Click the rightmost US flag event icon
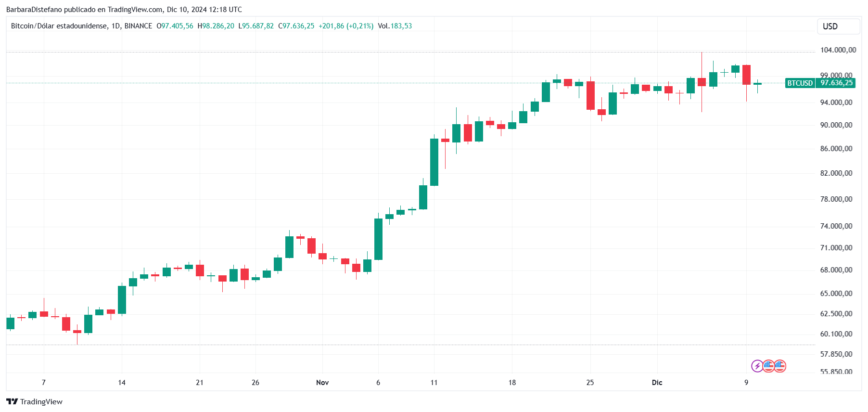This screenshot has height=412, width=868. pyautogui.click(x=780, y=366)
